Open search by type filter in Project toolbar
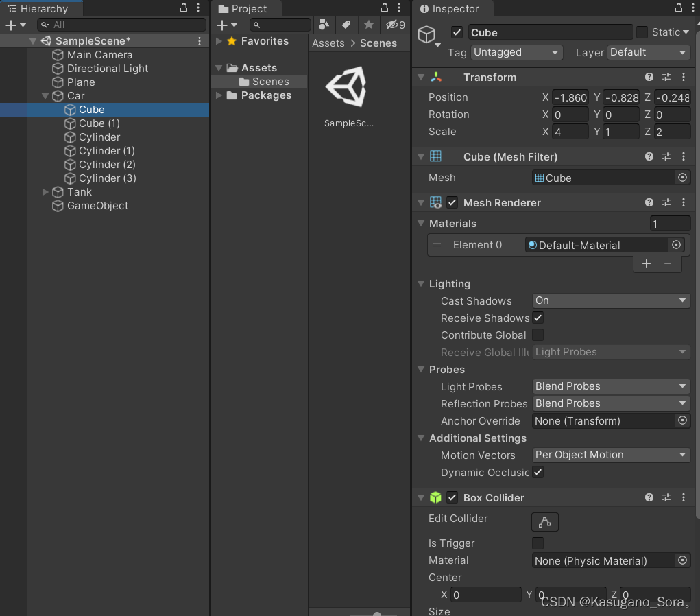This screenshot has height=616, width=700. tap(324, 24)
